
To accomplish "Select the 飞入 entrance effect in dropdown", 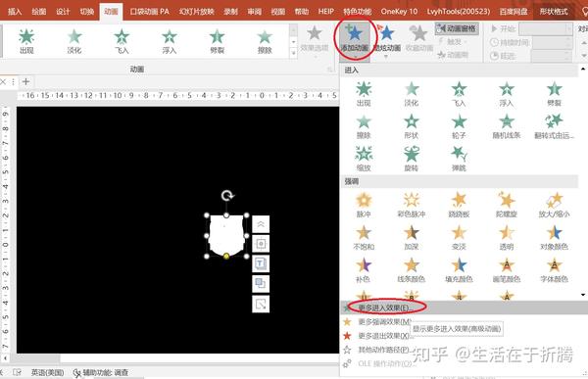I will (459, 94).
